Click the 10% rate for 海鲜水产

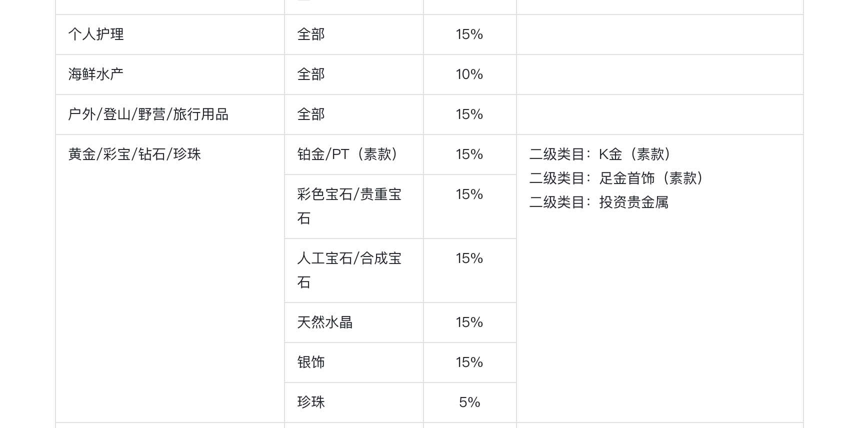[469, 74]
